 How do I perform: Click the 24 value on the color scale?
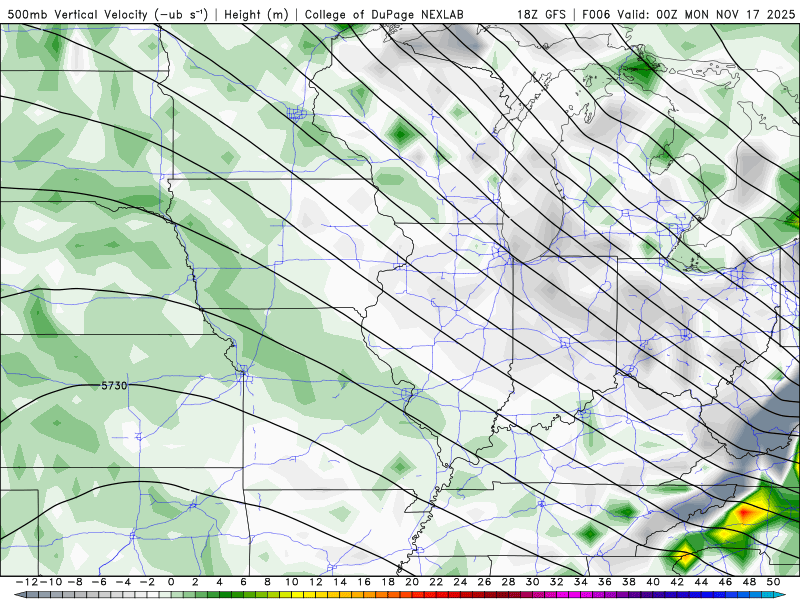(x=460, y=582)
